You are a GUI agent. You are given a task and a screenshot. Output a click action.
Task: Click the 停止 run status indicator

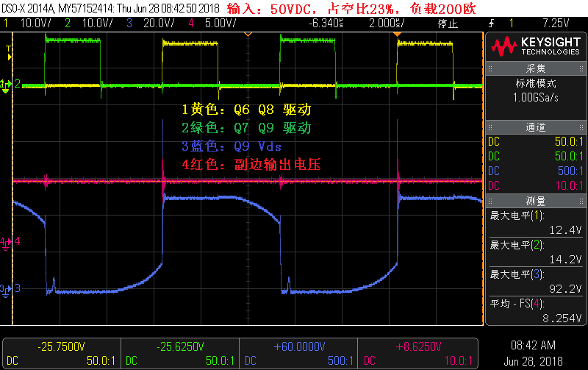click(x=448, y=24)
